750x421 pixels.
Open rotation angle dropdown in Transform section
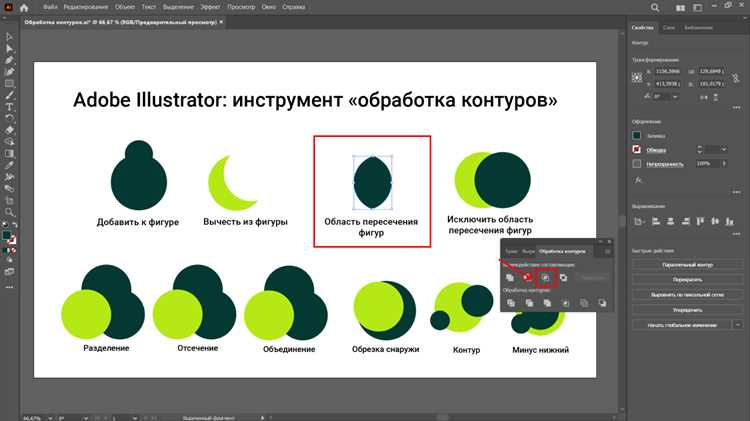(x=675, y=97)
